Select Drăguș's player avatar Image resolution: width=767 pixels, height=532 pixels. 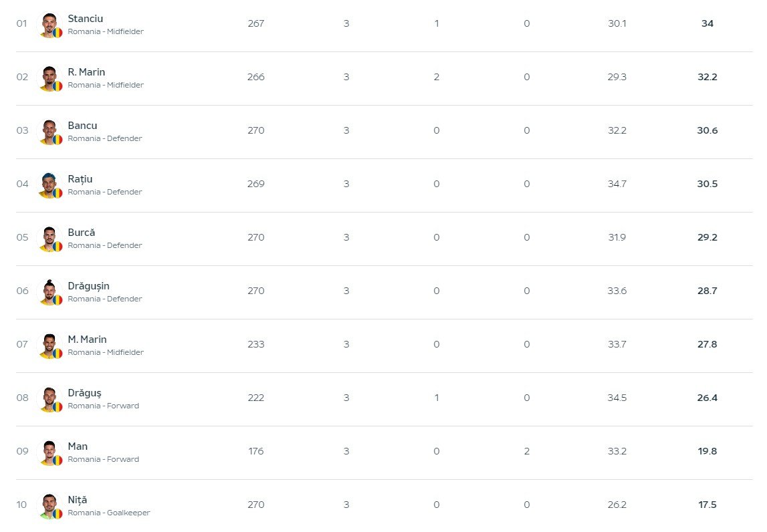(x=49, y=399)
